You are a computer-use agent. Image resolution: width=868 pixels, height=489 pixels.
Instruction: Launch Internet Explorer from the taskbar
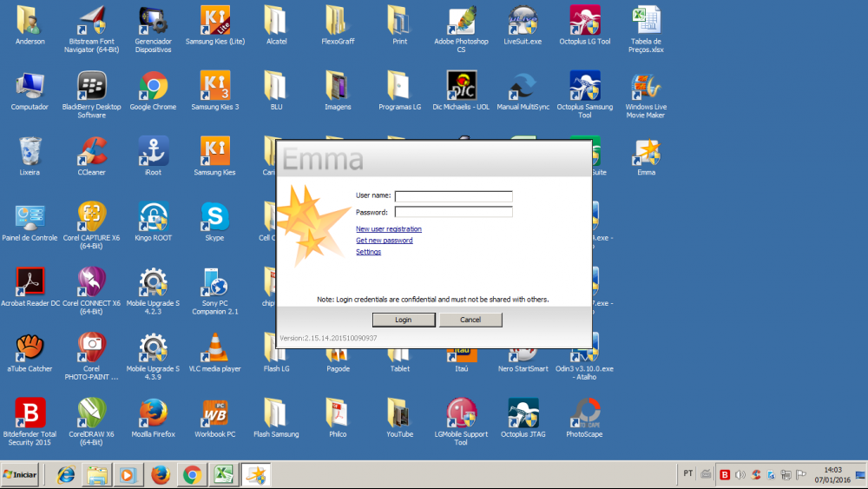pos(66,474)
